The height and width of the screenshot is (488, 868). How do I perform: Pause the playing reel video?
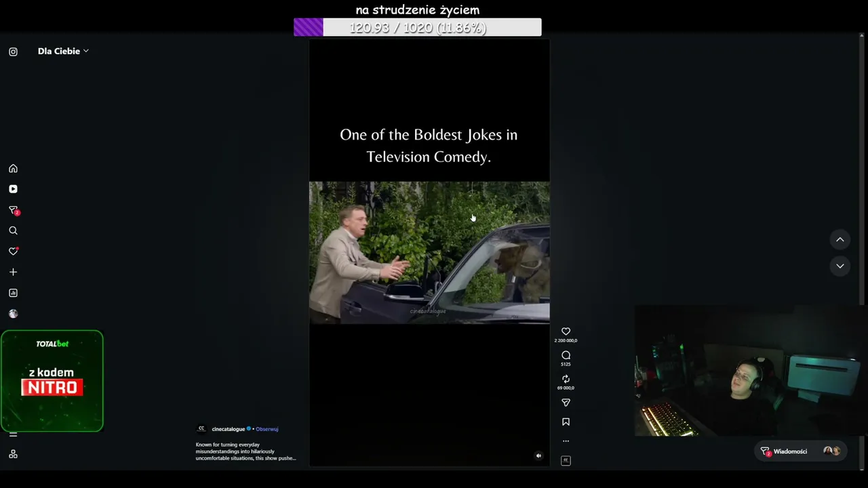429,252
